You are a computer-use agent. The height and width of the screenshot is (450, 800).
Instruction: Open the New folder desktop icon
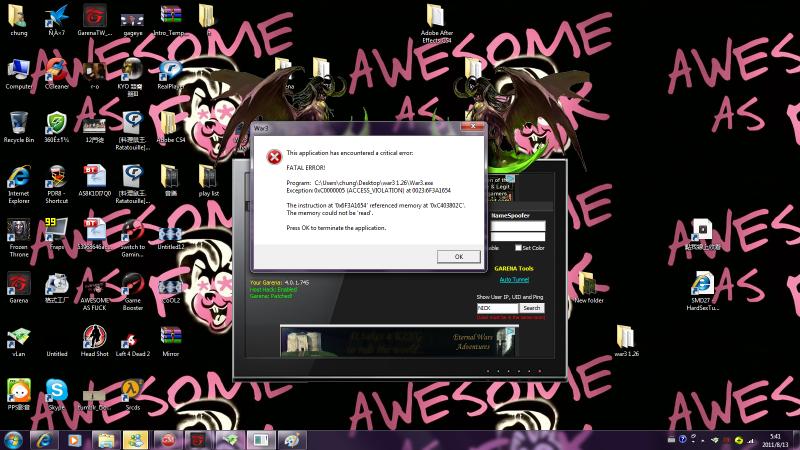tap(588, 288)
